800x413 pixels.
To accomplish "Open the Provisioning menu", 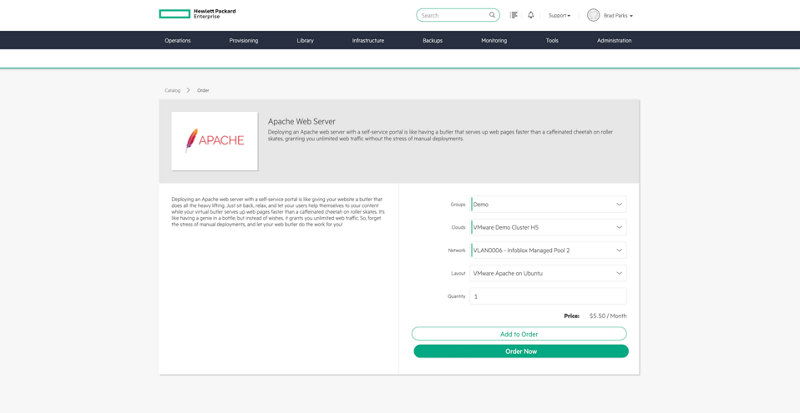I will [243, 40].
